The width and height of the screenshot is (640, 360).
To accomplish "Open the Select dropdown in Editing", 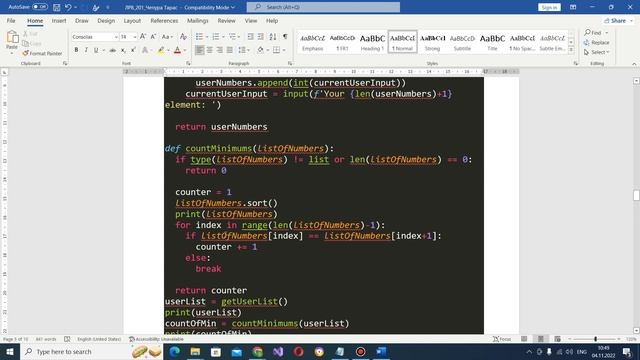I will coord(596,52).
